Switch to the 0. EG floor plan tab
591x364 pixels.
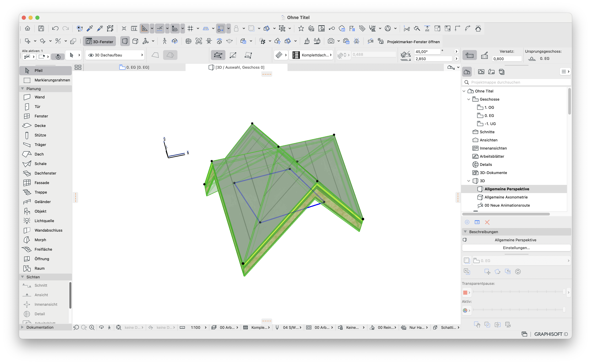point(134,67)
